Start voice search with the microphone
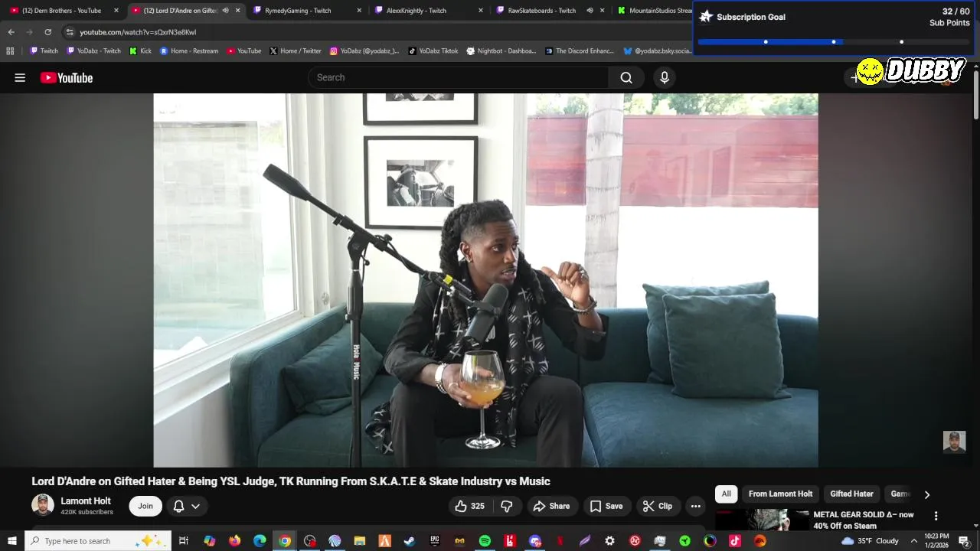 tap(665, 77)
